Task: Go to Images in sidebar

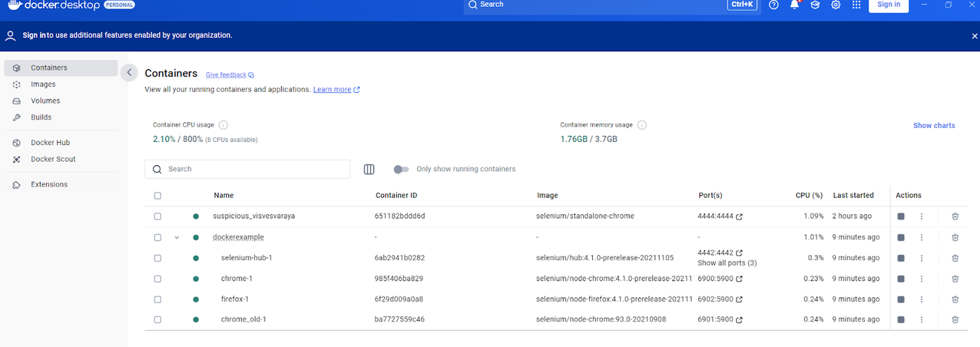Action: pos(61,85)
